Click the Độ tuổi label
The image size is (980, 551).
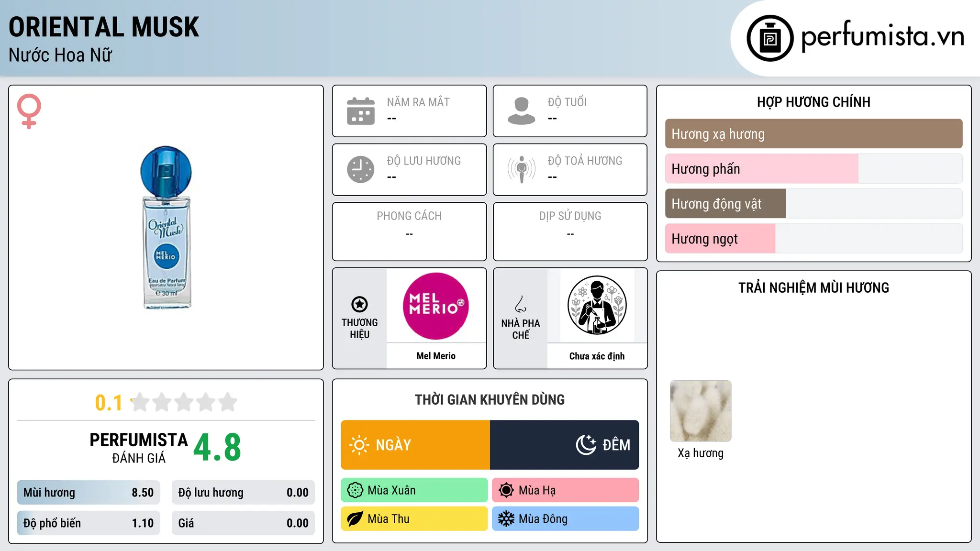pos(567,102)
